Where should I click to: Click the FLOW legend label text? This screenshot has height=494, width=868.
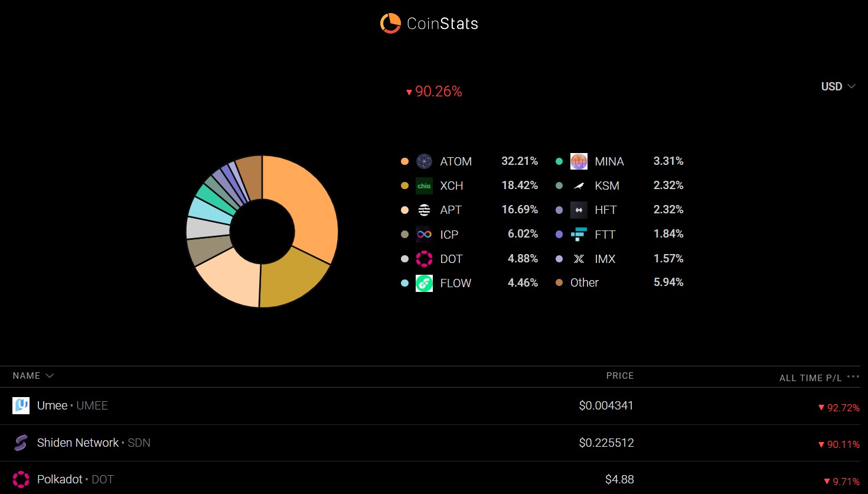point(456,283)
